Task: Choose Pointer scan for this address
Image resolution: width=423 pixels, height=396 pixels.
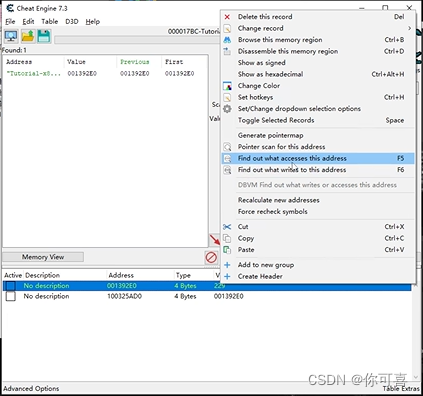Action: [x=318, y=147]
